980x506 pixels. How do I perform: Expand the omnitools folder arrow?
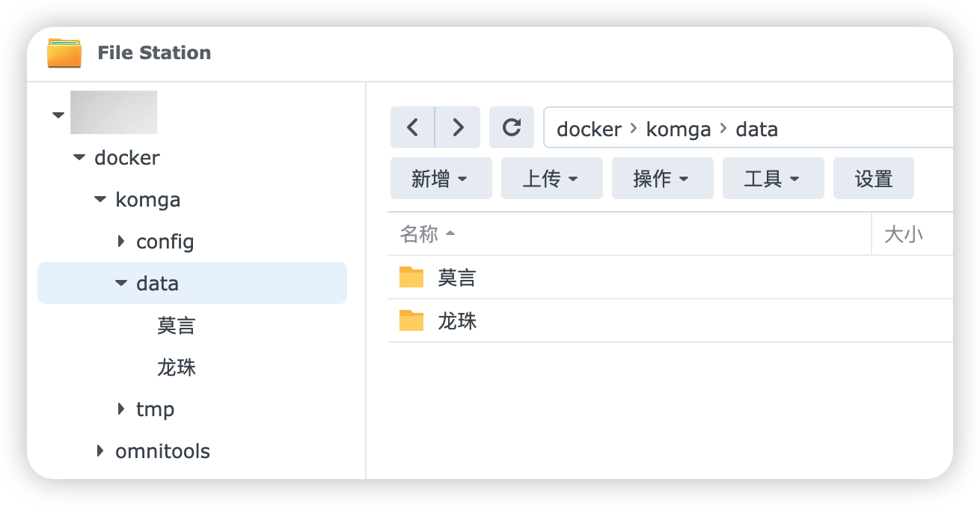pos(100,451)
